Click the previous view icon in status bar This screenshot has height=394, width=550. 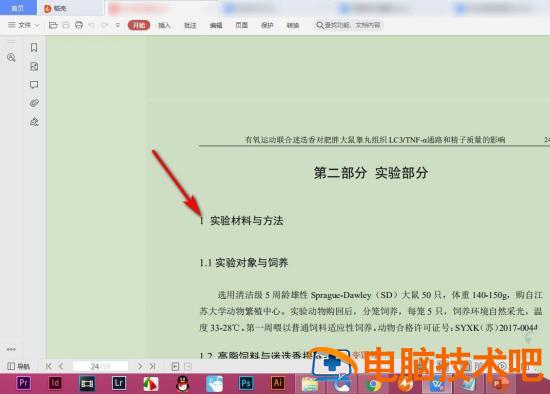click(175, 367)
